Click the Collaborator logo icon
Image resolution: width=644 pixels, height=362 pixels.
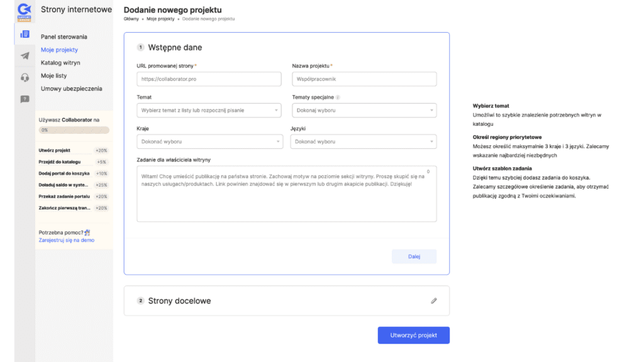25,12
